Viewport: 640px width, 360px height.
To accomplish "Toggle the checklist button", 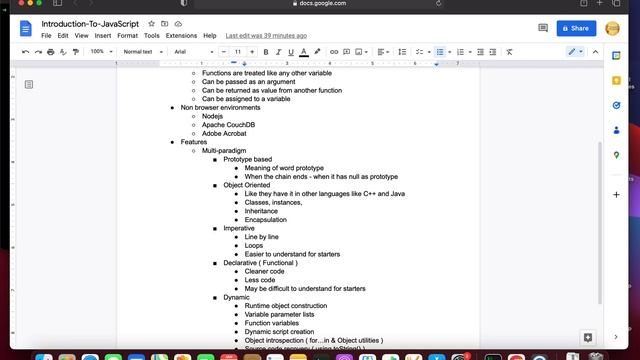I will [x=419, y=52].
